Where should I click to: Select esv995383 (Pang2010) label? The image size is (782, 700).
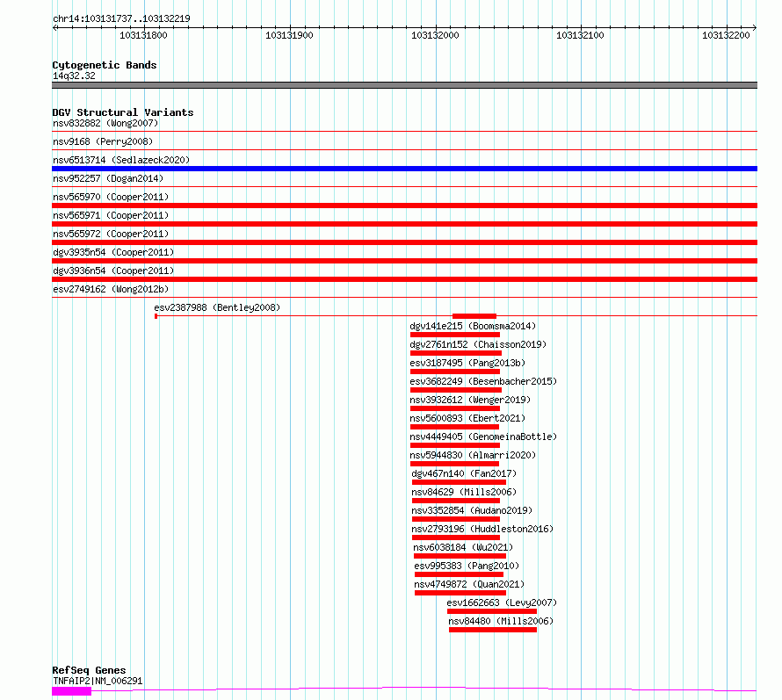467,566
